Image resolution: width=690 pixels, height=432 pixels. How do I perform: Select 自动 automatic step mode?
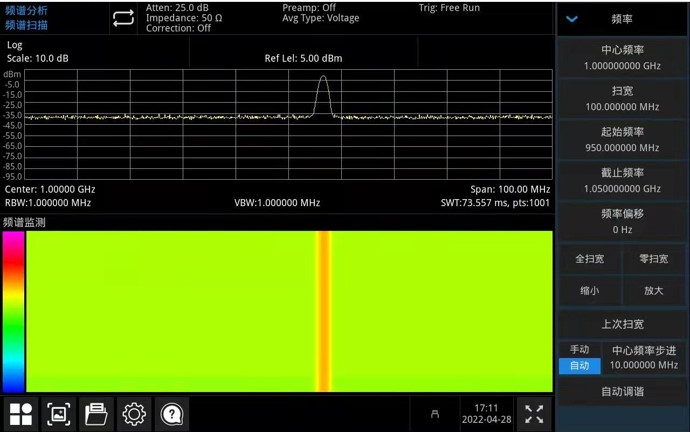(579, 366)
